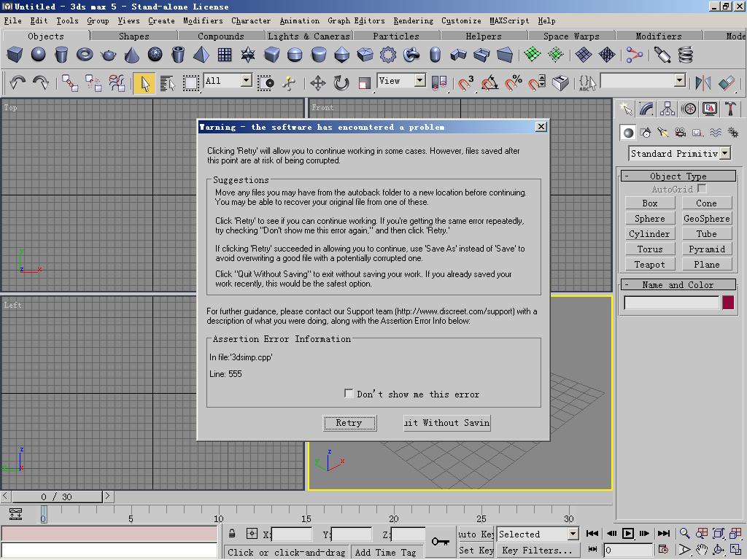The height and width of the screenshot is (560, 747).
Task: Click the Zoom magnifier viewport control
Action: point(684,533)
